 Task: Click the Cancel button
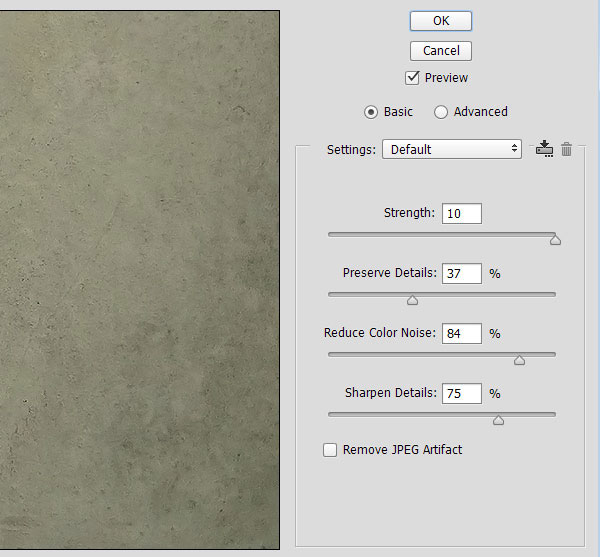click(x=440, y=50)
